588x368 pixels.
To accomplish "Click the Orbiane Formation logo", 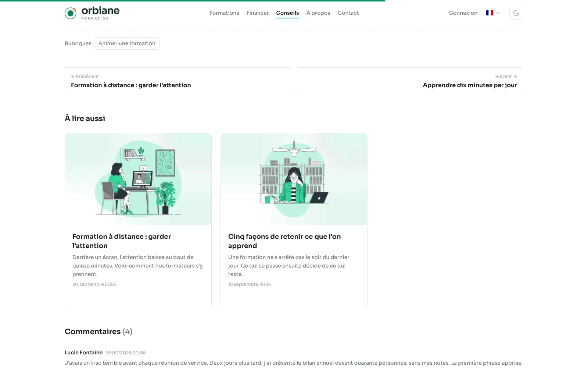I will [x=92, y=13].
